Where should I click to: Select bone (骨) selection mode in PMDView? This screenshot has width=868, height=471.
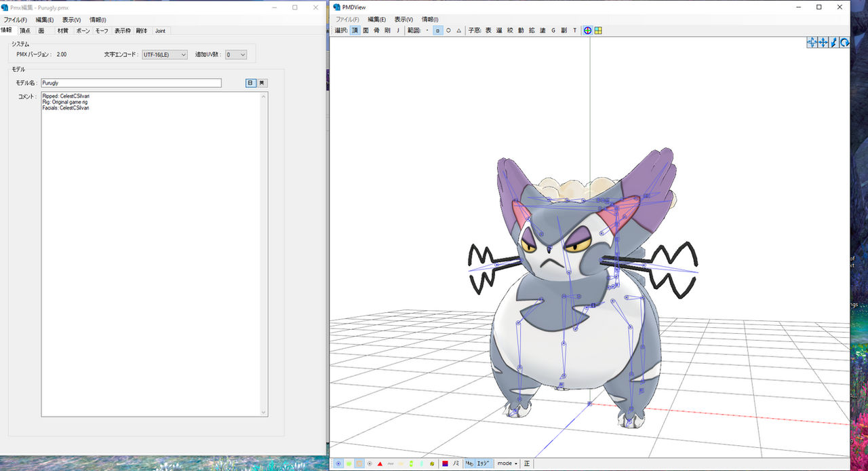(377, 31)
